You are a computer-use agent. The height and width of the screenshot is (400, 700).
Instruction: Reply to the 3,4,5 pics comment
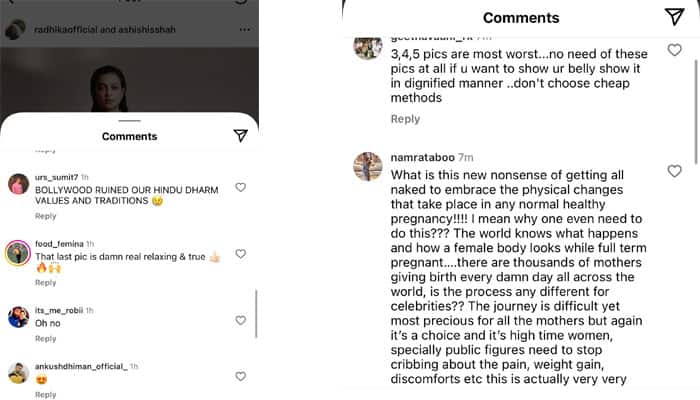point(405,119)
